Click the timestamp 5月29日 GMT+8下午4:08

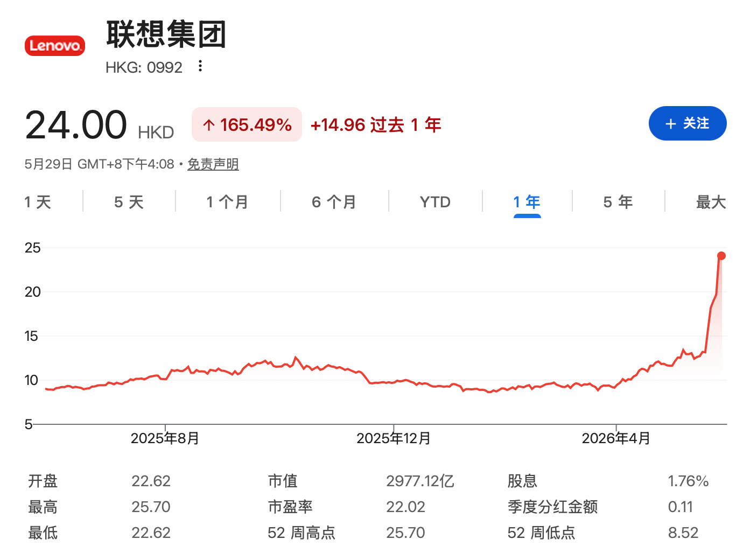click(100, 164)
